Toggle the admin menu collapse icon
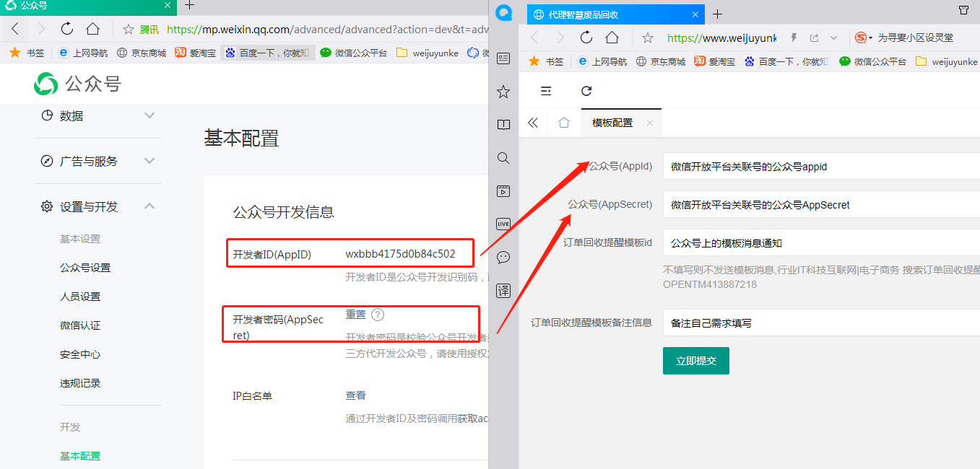 point(546,91)
